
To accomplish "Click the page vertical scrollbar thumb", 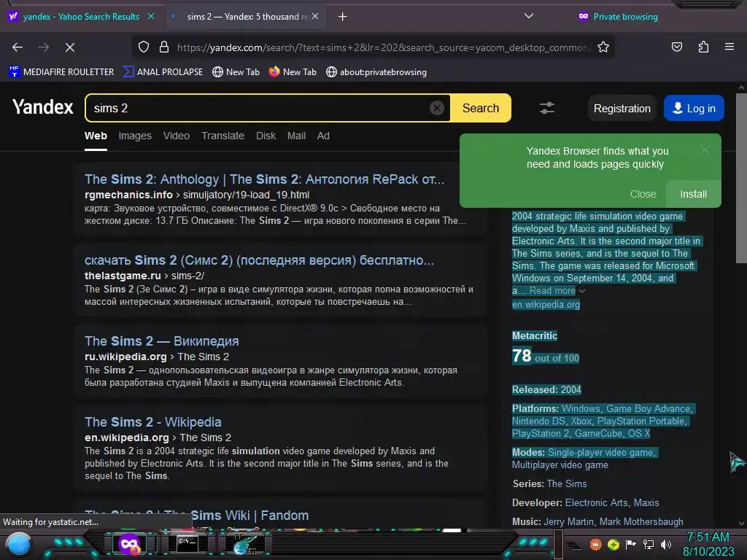I will point(741,178).
